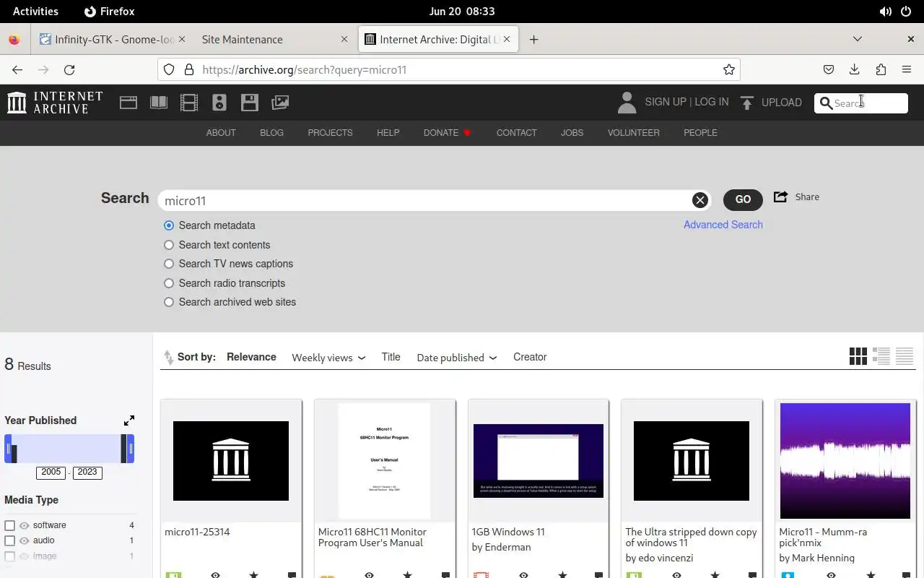The height and width of the screenshot is (578, 924).
Task: Click the Share arrow icon
Action: [780, 197]
